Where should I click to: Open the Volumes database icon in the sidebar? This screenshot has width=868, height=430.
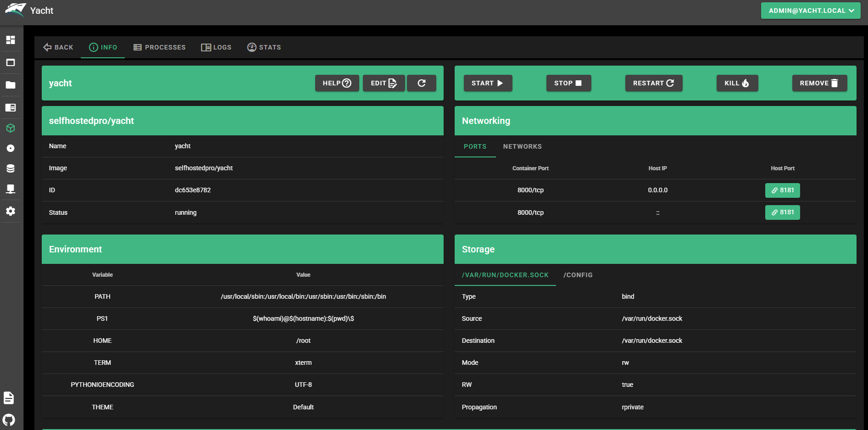[11, 168]
